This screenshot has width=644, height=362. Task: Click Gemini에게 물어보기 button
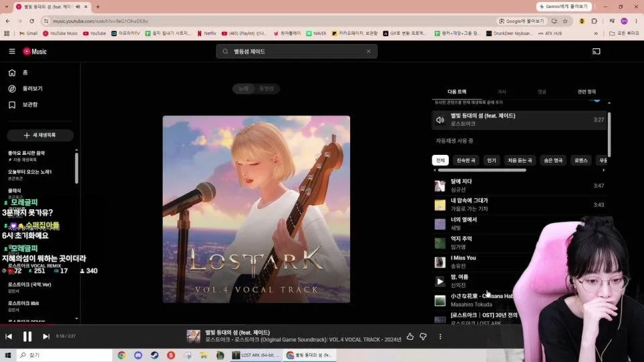click(x=564, y=7)
